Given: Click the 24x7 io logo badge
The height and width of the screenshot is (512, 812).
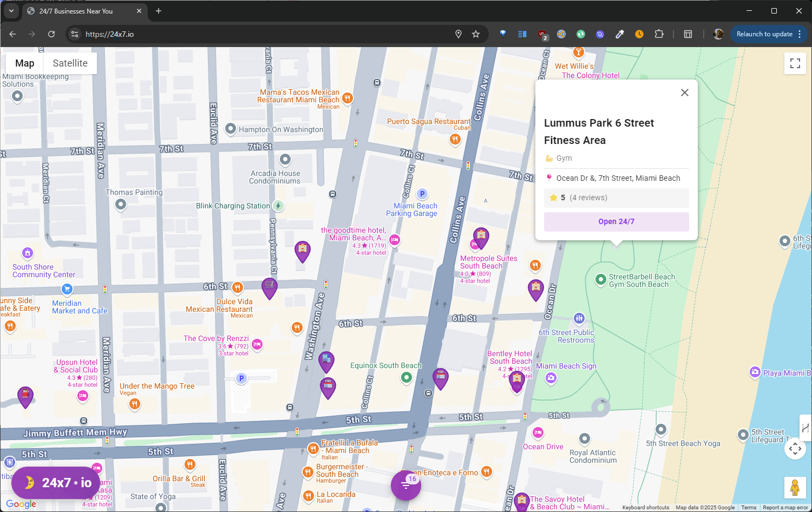Looking at the screenshot, I should pos(56,482).
